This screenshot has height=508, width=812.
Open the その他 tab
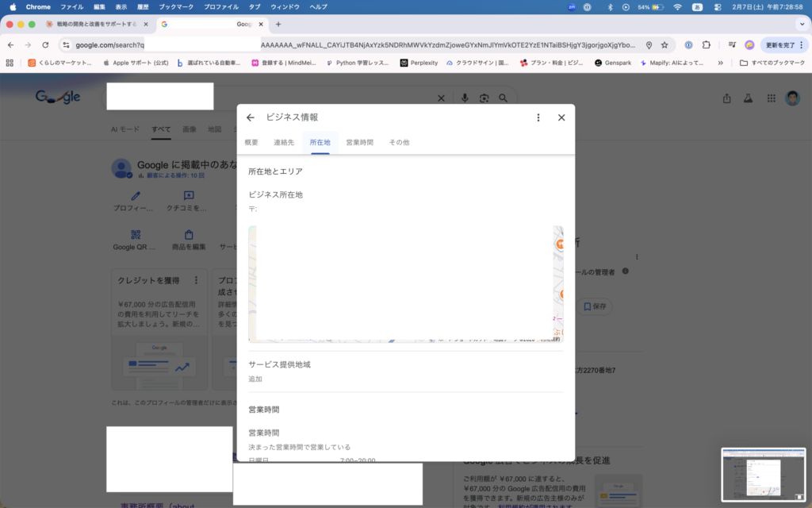[399, 142]
